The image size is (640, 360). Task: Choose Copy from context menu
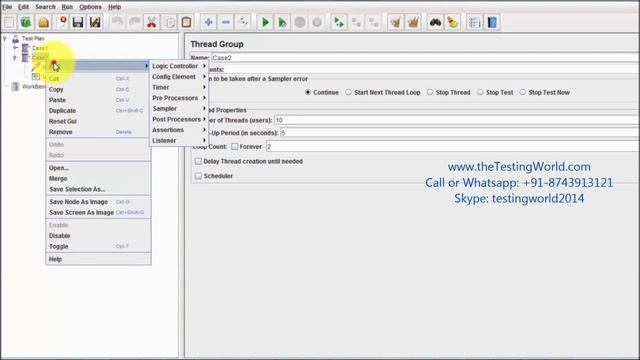pos(98,89)
